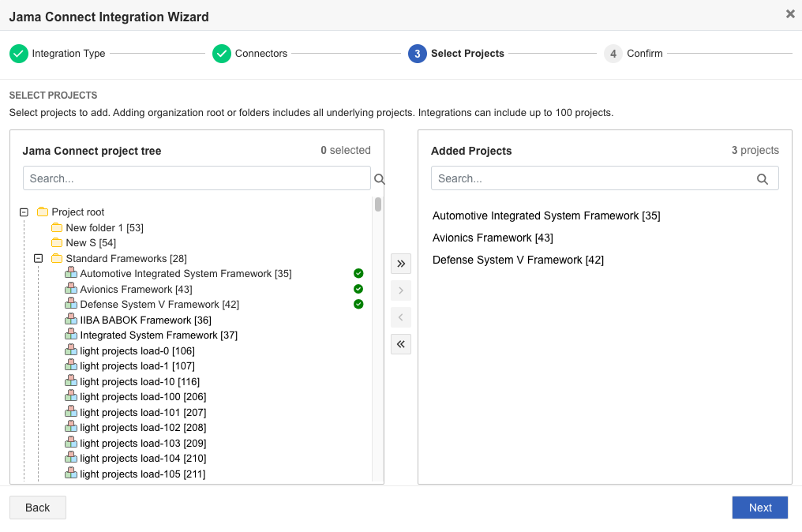802x532 pixels.
Task: Click green check beside Defense System V Framework
Action: 358,305
